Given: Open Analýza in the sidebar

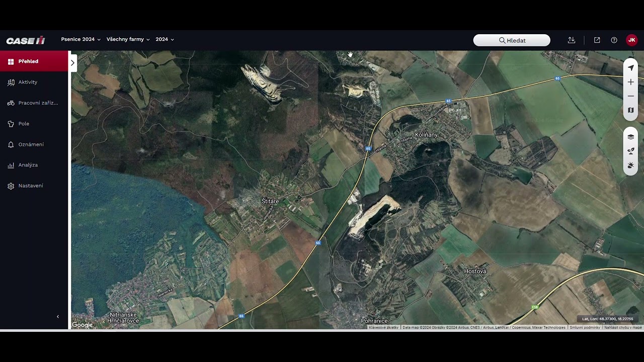Looking at the screenshot, I should (34, 165).
